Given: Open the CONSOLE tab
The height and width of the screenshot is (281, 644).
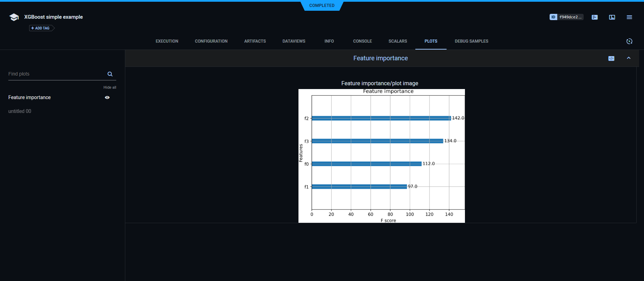Looking at the screenshot, I should (x=362, y=41).
